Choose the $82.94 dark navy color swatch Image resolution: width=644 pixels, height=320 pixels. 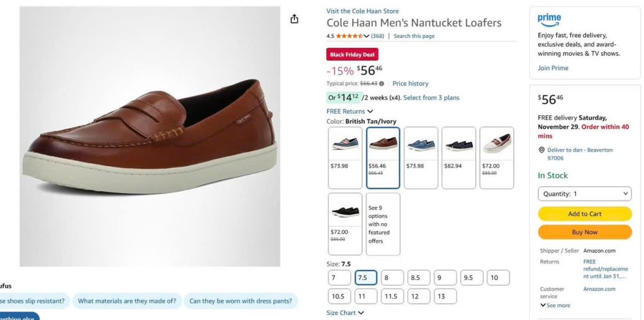click(x=458, y=157)
